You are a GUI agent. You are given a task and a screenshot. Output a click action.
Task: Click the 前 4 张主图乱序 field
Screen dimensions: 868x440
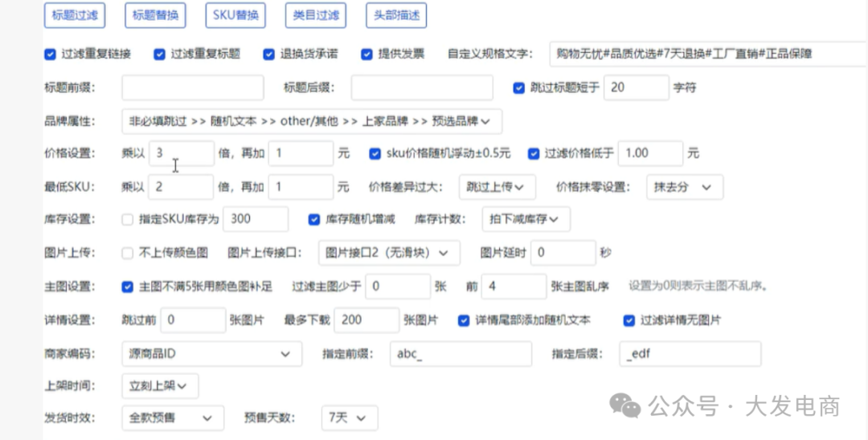point(514,287)
